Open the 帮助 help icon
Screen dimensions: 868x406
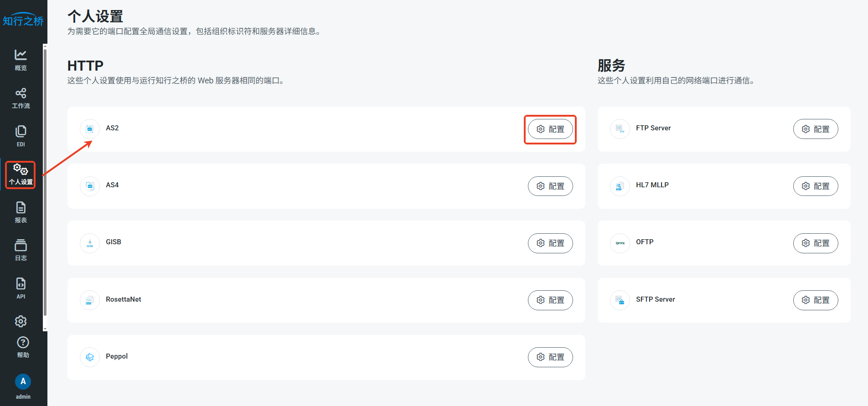point(23,347)
